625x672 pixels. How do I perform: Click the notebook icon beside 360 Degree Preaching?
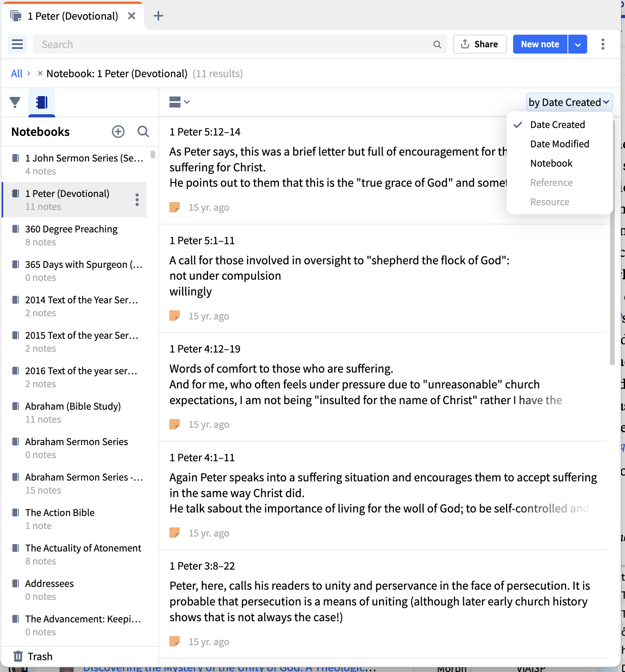coord(15,229)
